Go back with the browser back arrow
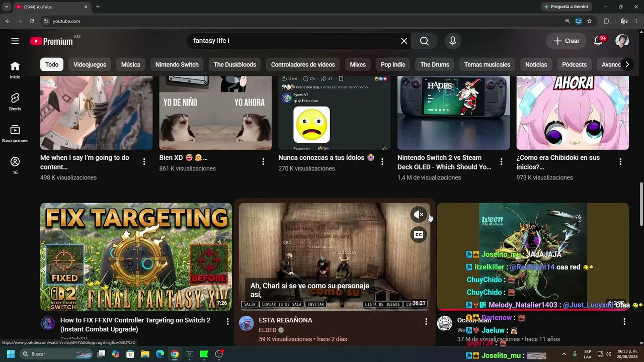This screenshot has height=362, width=644. [8, 21]
